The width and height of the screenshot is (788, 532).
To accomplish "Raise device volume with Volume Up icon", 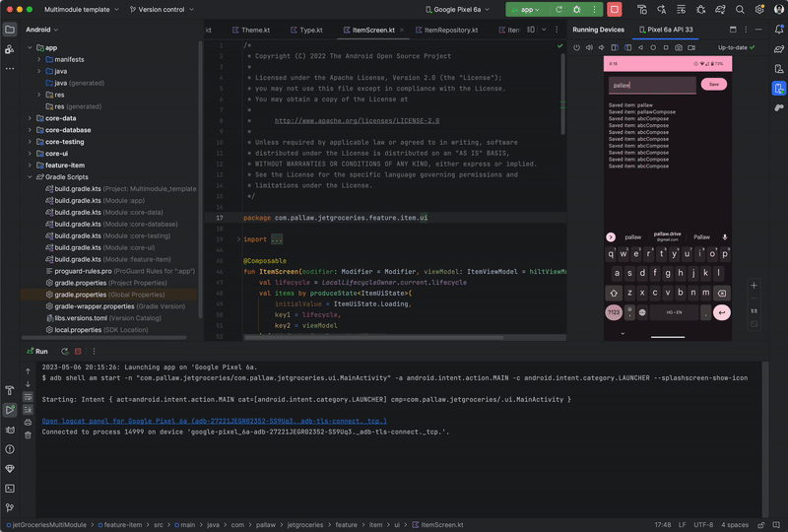I will (x=589, y=47).
